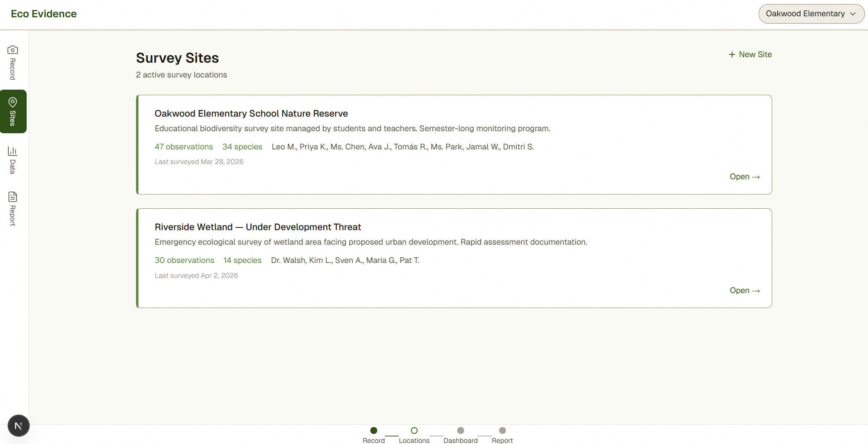Select the Record step dot
Viewport: 868px width, 444px height.
pos(373,431)
